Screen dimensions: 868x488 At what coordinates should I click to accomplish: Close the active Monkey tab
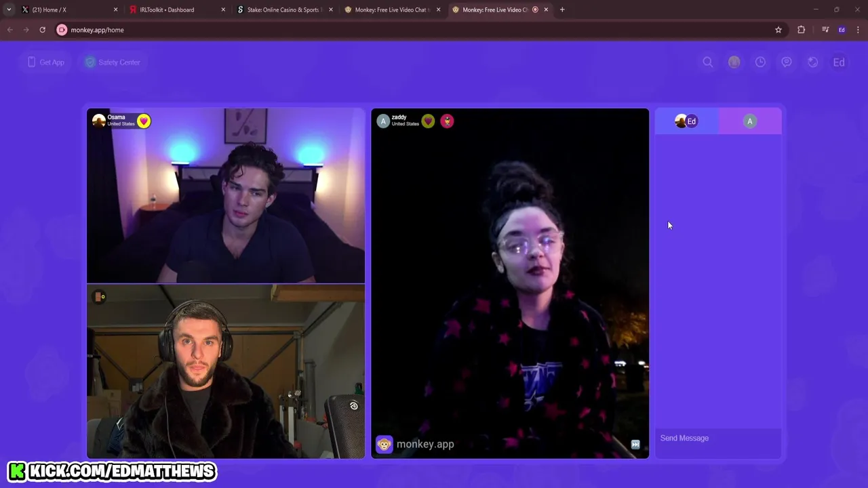coord(546,9)
